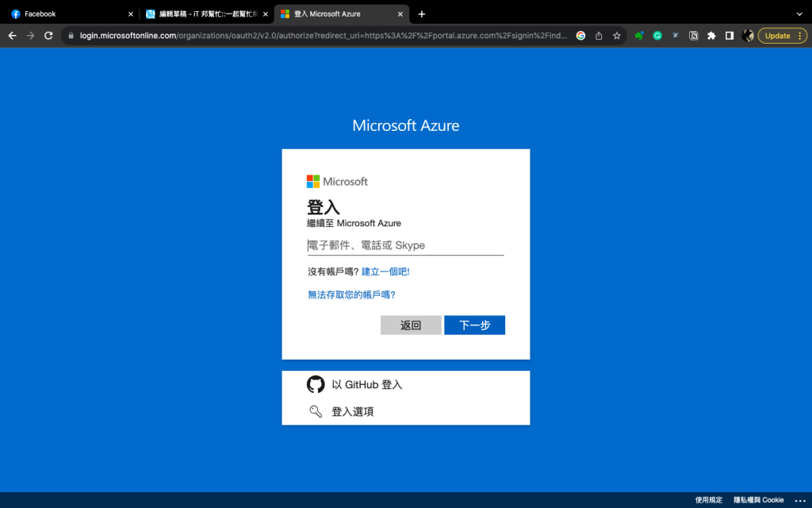Toggle the browser side panel

point(730,36)
